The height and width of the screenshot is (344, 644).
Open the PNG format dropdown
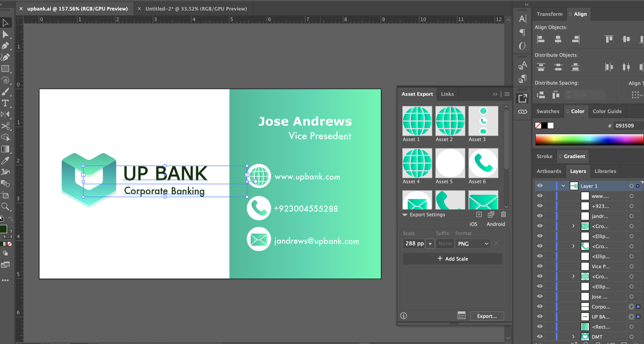[x=473, y=244]
